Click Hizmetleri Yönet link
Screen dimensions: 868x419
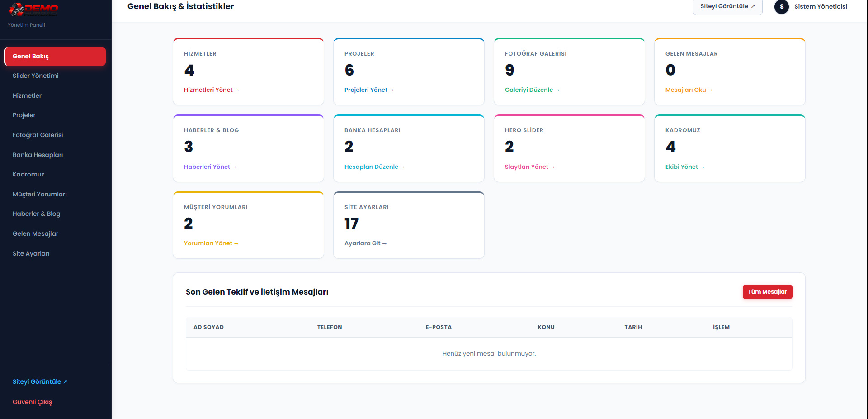point(211,90)
